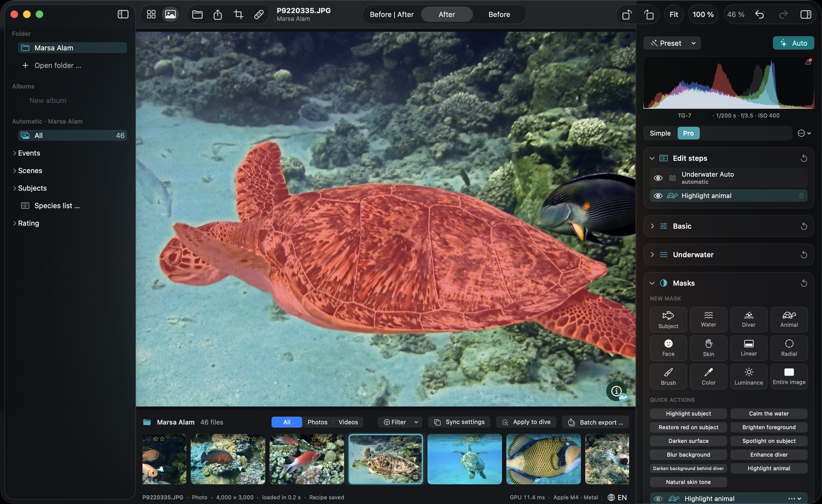822x504 pixels.
Task: Switch to grid browser view icon
Action: (151, 14)
